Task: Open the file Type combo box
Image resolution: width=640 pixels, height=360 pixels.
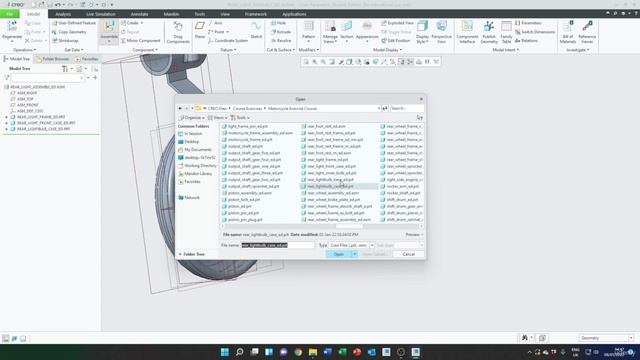Action: tap(351, 245)
